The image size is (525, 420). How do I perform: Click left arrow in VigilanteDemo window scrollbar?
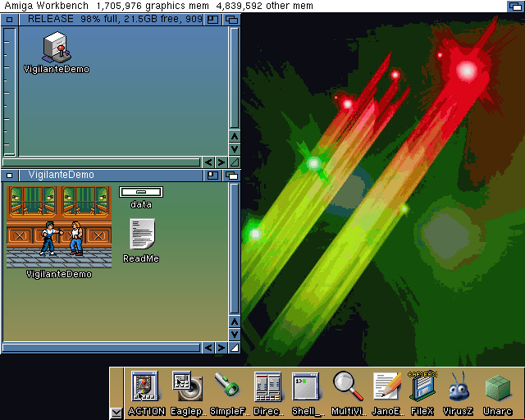[x=208, y=348]
